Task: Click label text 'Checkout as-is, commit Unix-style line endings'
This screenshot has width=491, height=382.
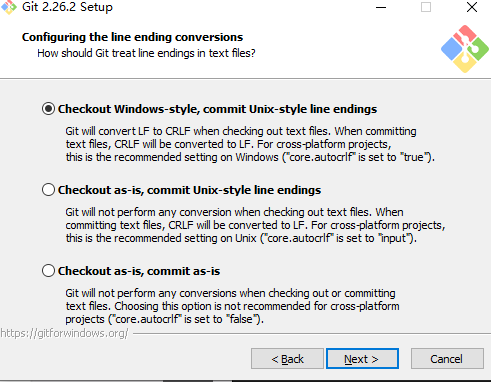Action: (189, 190)
